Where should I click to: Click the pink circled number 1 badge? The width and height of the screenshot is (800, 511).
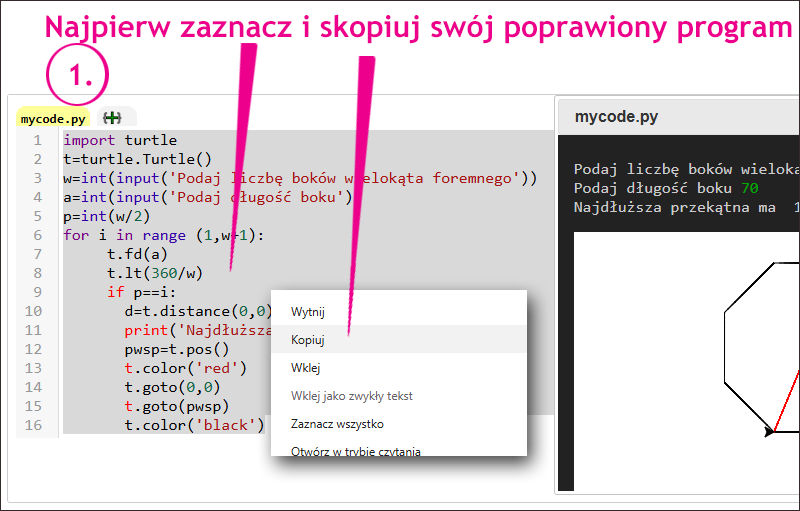point(76,77)
